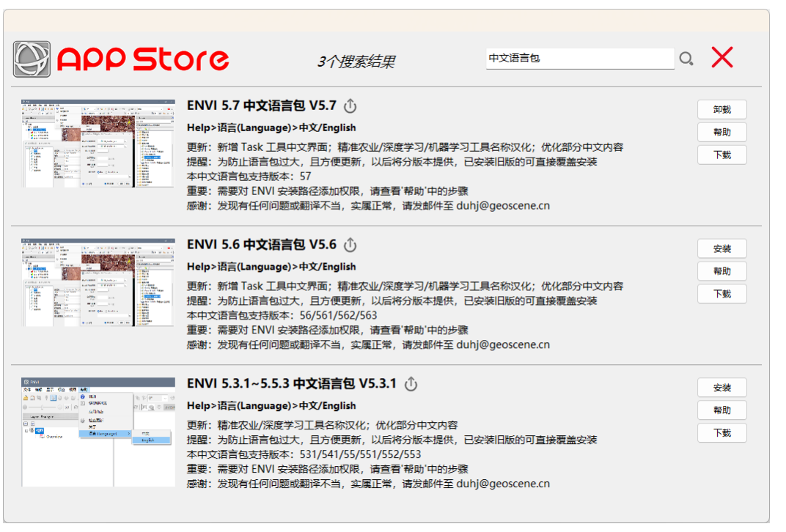Click 下载 for the ENVI 5.7 language pack
The image size is (786, 532).
[721, 155]
